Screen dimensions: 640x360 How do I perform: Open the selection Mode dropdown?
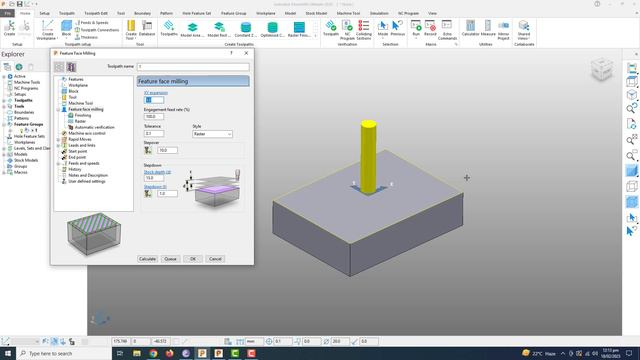tap(382, 38)
